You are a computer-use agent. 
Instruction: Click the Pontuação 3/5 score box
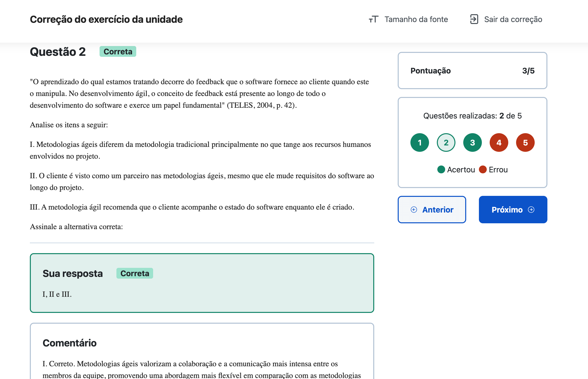pos(472,70)
